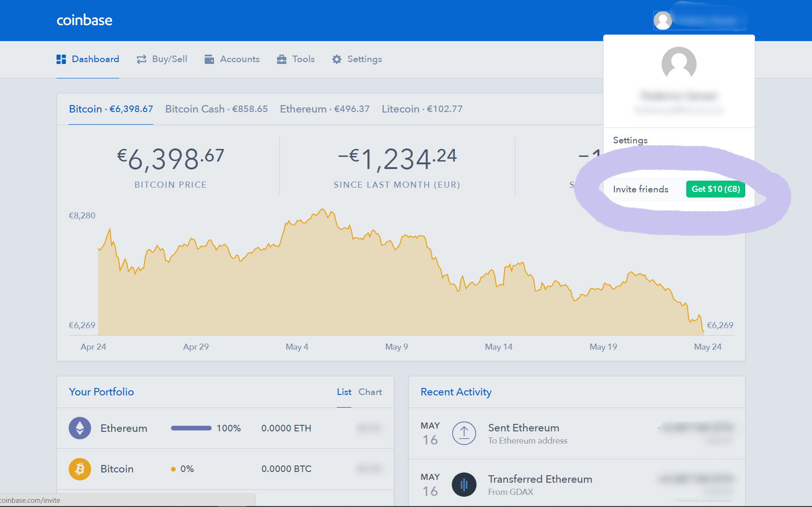Viewport: 812px width, 507px height.
Task: Open the Dashboard tab
Action: tap(88, 59)
